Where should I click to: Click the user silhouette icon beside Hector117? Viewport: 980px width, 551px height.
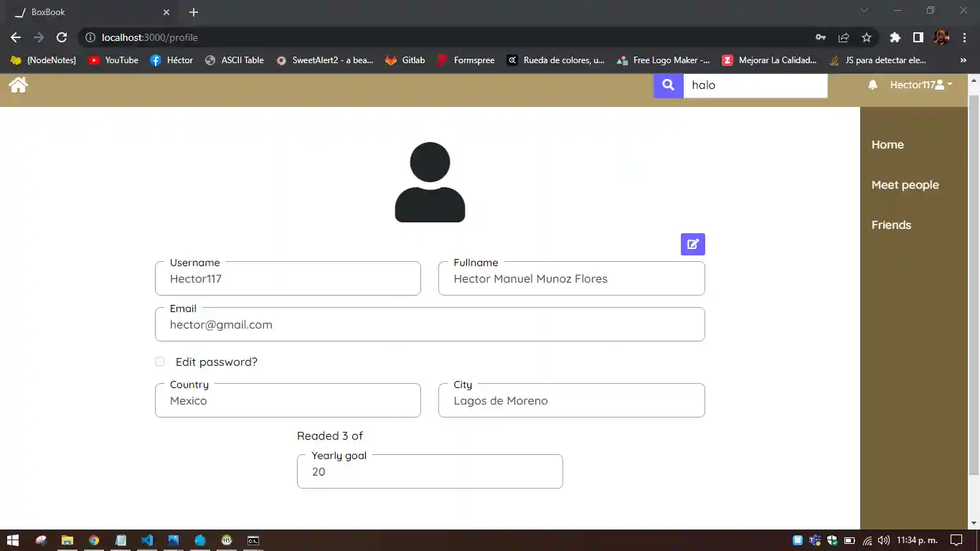coord(942,84)
